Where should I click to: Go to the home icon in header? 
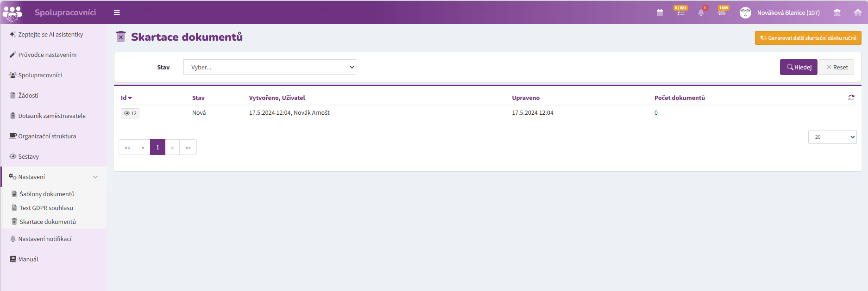[x=857, y=12]
